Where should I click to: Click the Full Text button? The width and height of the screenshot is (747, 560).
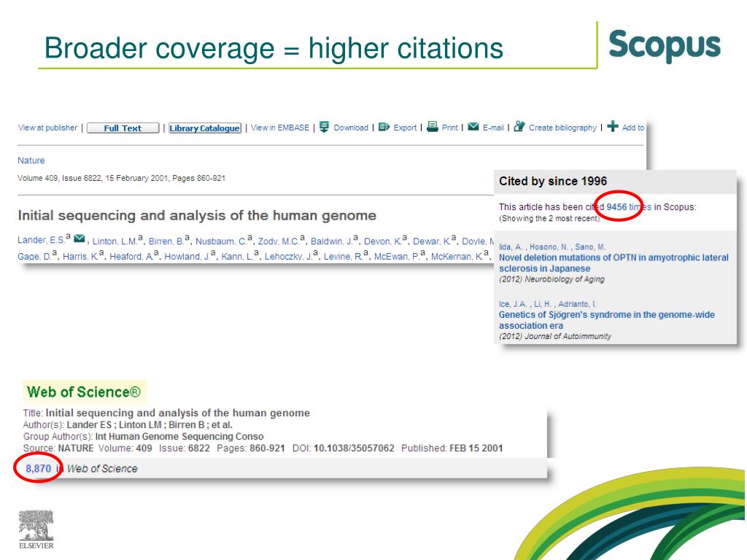tap(123, 128)
